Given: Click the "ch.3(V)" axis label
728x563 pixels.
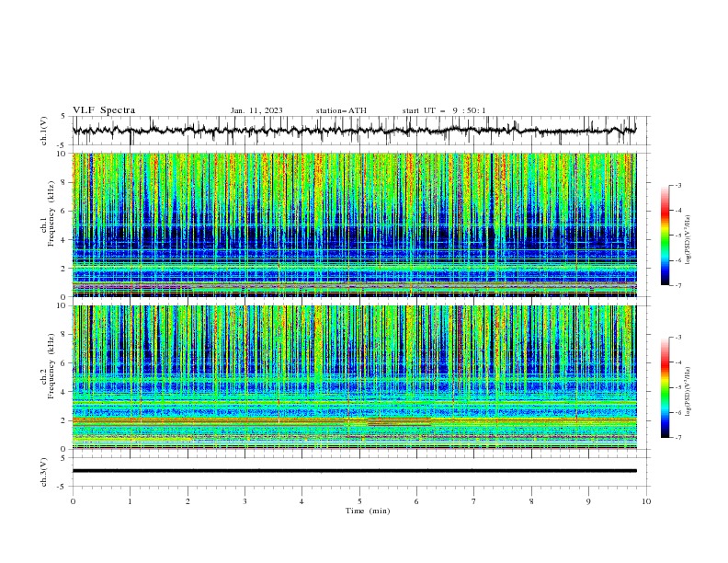Looking at the screenshot, I should [44, 472].
